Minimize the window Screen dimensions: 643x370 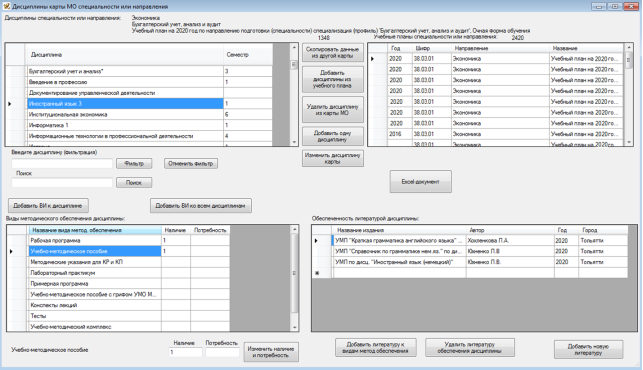pyautogui.click(x=599, y=6)
